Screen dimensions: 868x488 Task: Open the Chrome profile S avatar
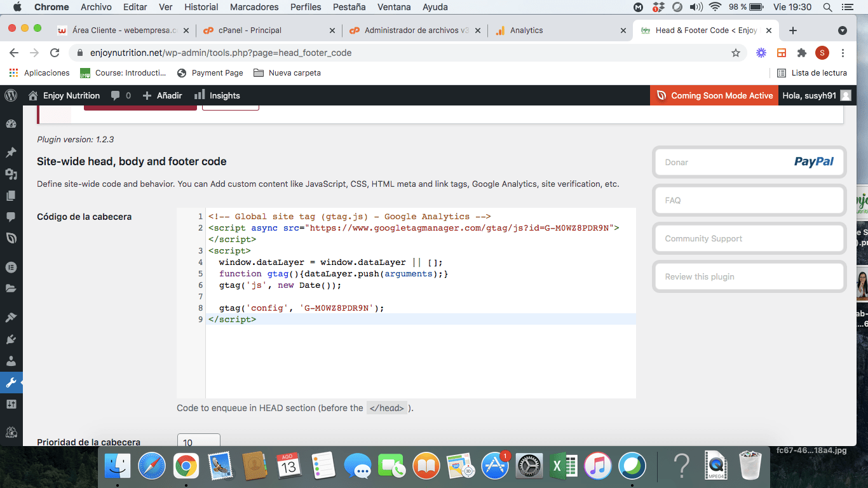(x=822, y=53)
